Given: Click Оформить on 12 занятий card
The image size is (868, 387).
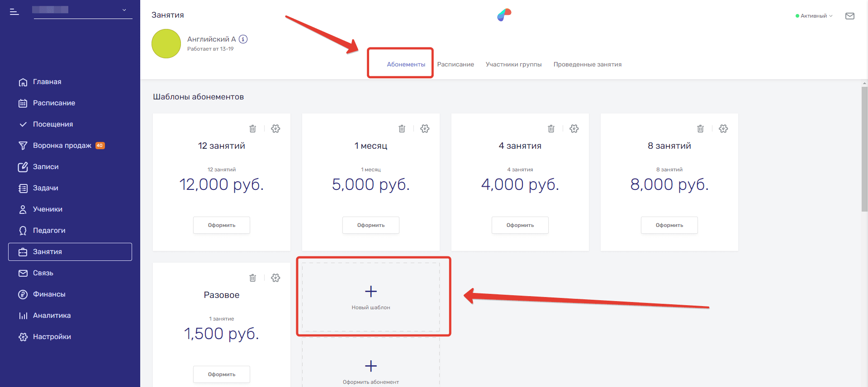Looking at the screenshot, I should click(x=222, y=225).
